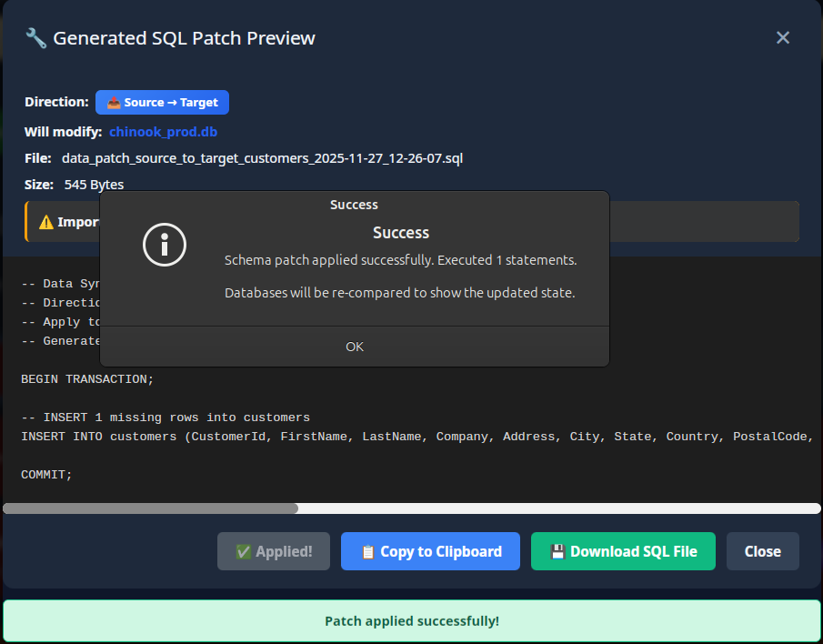Click the warning icon in Important notice

pyautogui.click(x=46, y=222)
